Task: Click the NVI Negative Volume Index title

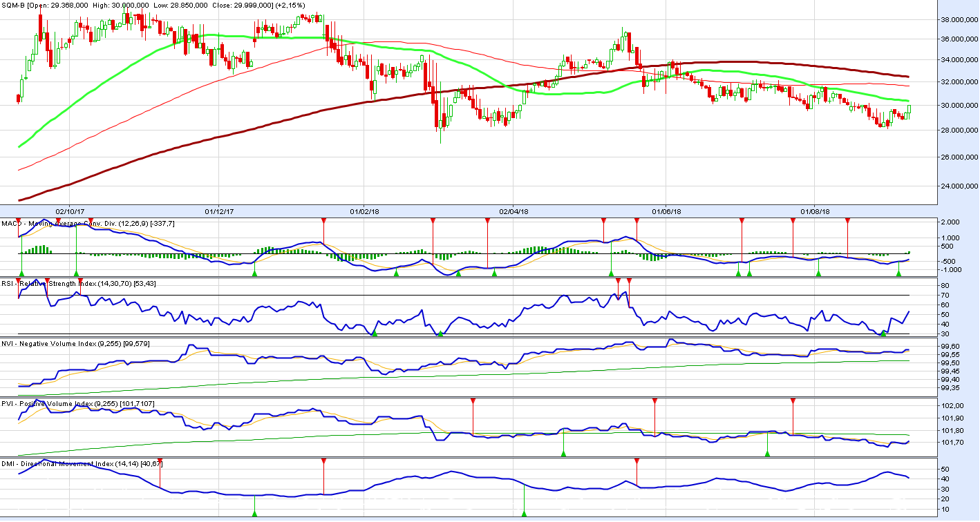Action: coord(76,343)
